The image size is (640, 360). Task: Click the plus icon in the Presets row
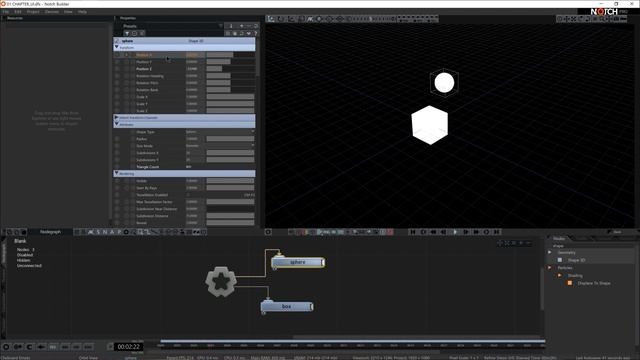point(241,26)
